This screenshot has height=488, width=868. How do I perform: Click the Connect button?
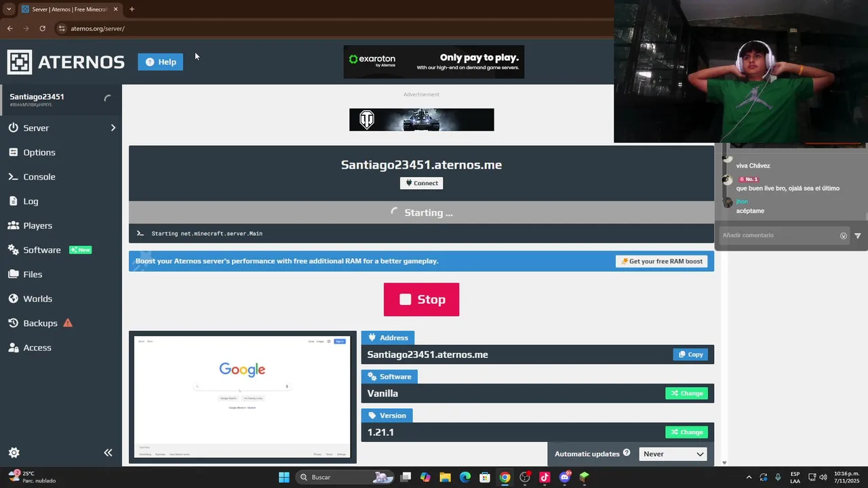click(421, 183)
